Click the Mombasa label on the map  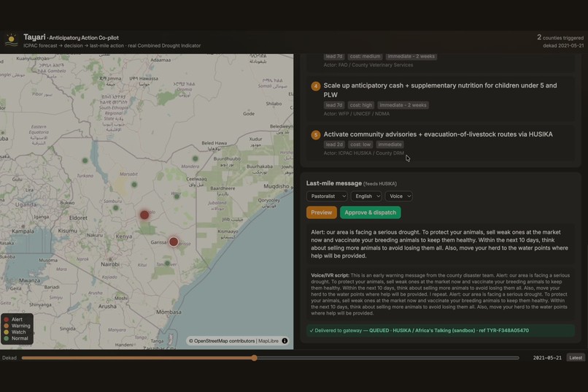point(169,312)
